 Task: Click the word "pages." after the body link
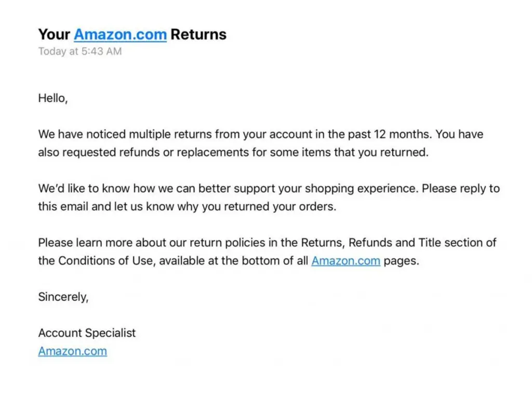401,261
